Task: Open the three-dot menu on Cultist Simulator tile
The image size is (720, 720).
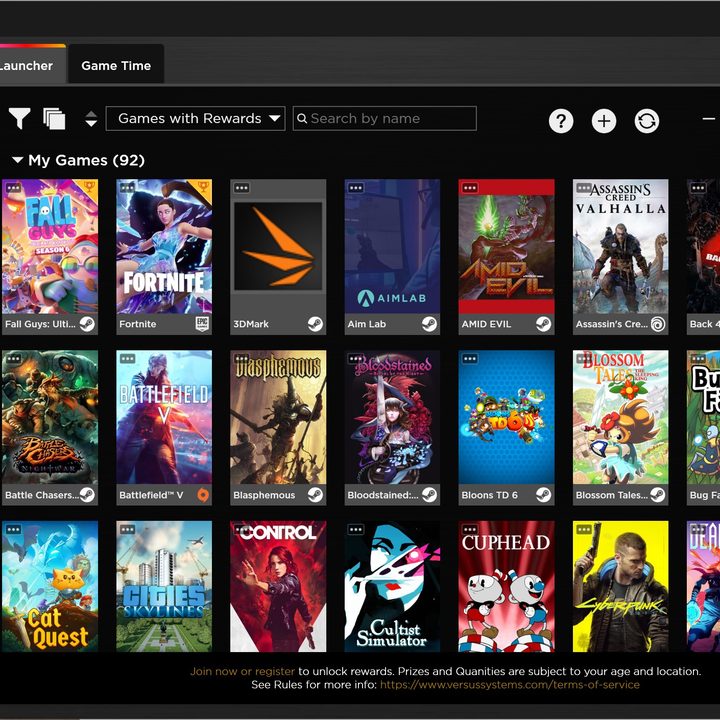Action: (355, 529)
